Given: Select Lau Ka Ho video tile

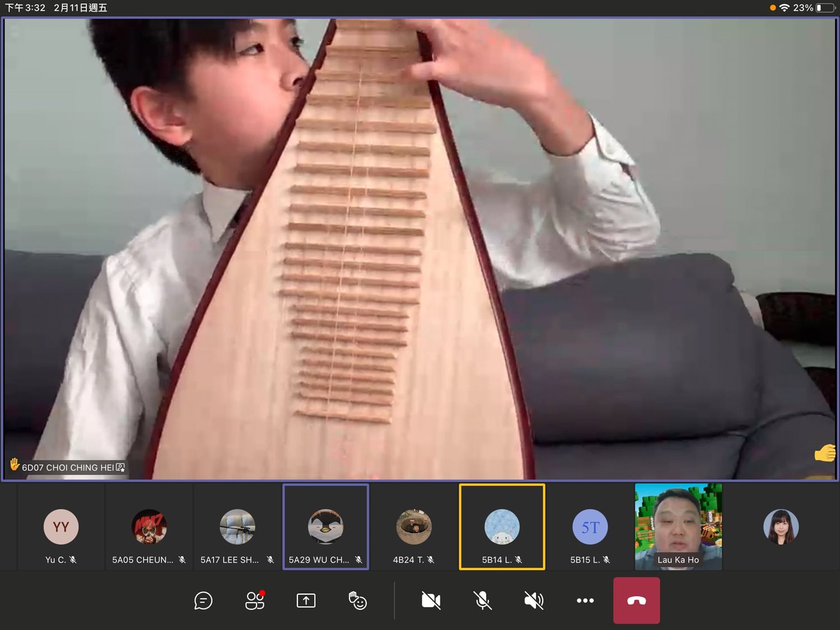Looking at the screenshot, I should click(x=678, y=528).
